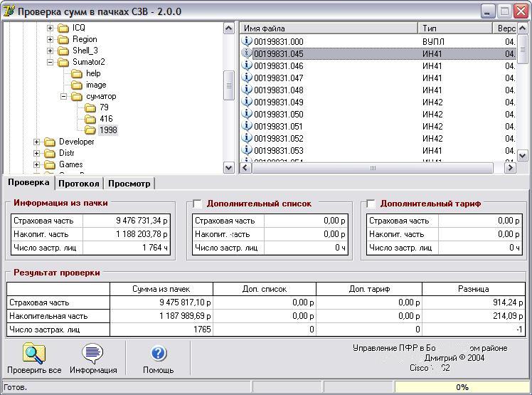Image resolution: width=532 pixels, height=395 pixels.
Task: Expand the Region folder node
Action: point(50,39)
